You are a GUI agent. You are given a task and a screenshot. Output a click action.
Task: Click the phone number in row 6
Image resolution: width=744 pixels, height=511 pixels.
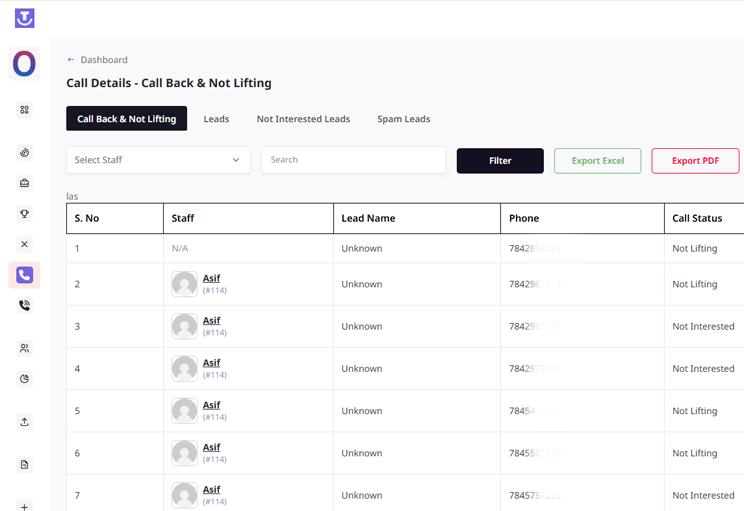pos(535,453)
